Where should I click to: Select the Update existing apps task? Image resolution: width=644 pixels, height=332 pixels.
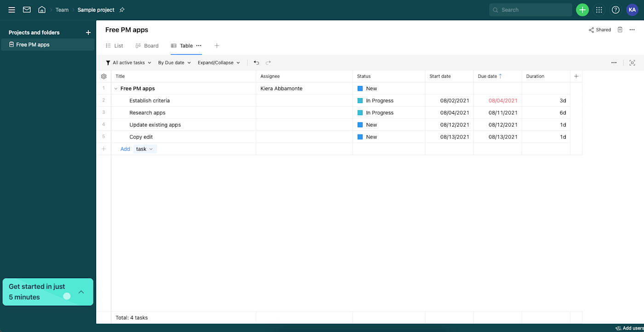tap(155, 125)
